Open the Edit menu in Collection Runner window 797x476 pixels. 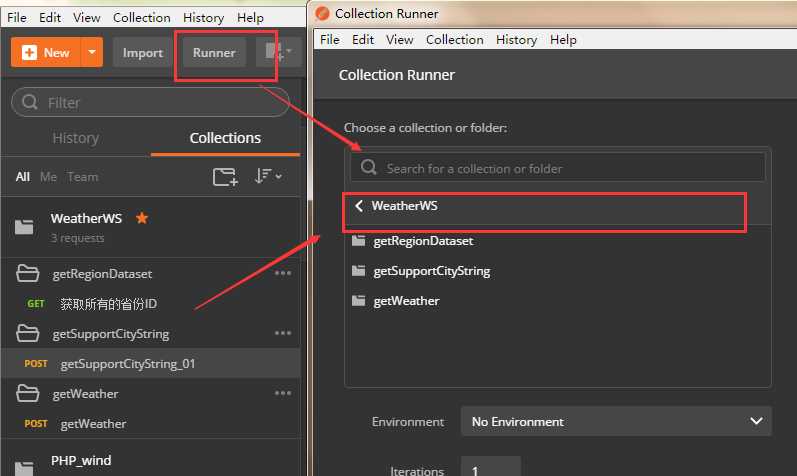pos(363,40)
